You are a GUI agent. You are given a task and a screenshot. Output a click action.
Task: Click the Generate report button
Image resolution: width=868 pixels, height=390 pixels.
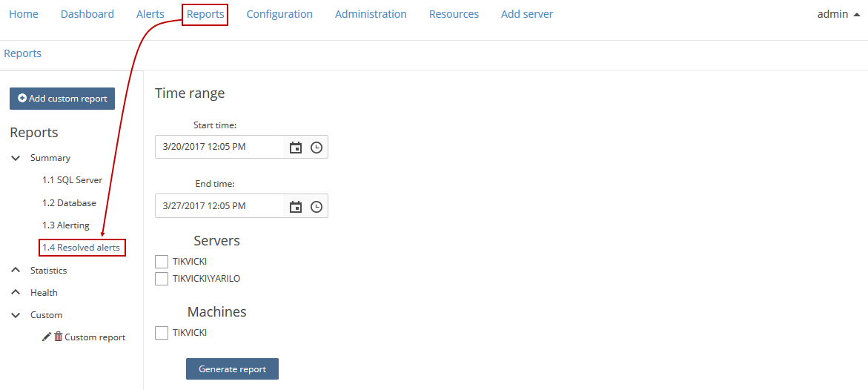pyautogui.click(x=232, y=369)
